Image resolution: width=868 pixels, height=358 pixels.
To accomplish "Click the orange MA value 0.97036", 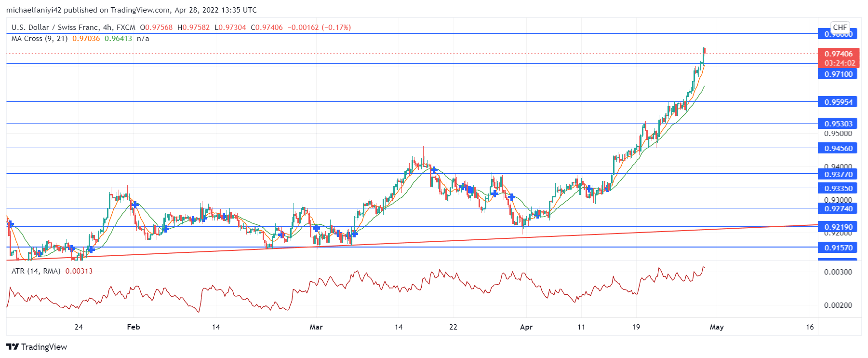I will click(86, 39).
